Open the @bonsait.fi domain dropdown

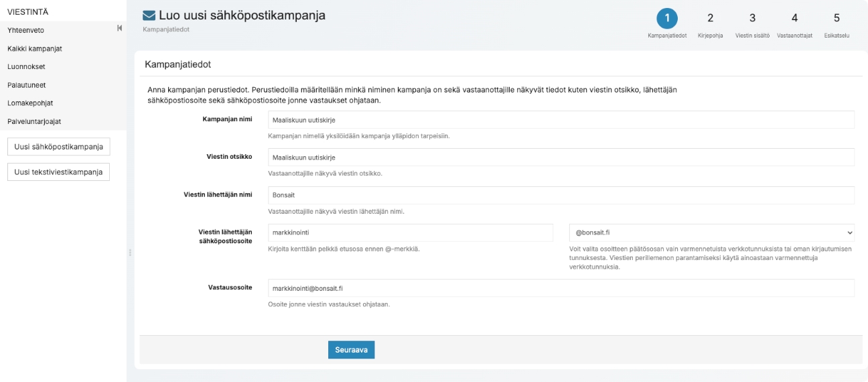click(711, 233)
